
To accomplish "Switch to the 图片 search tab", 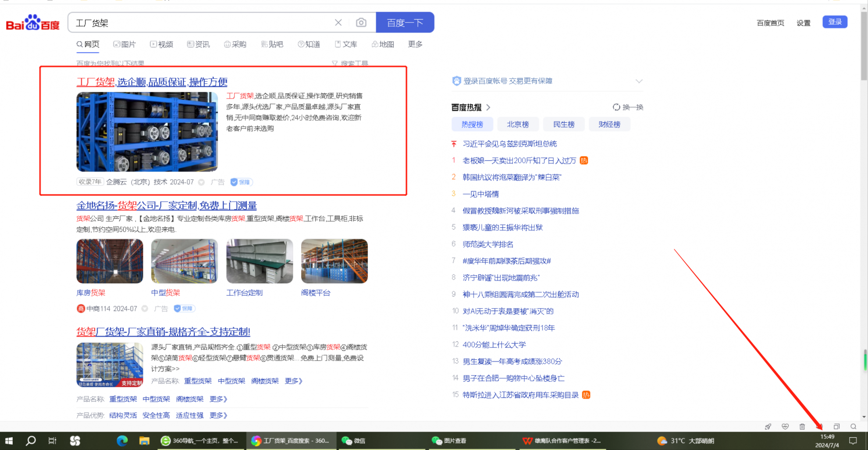I will pyautogui.click(x=125, y=44).
